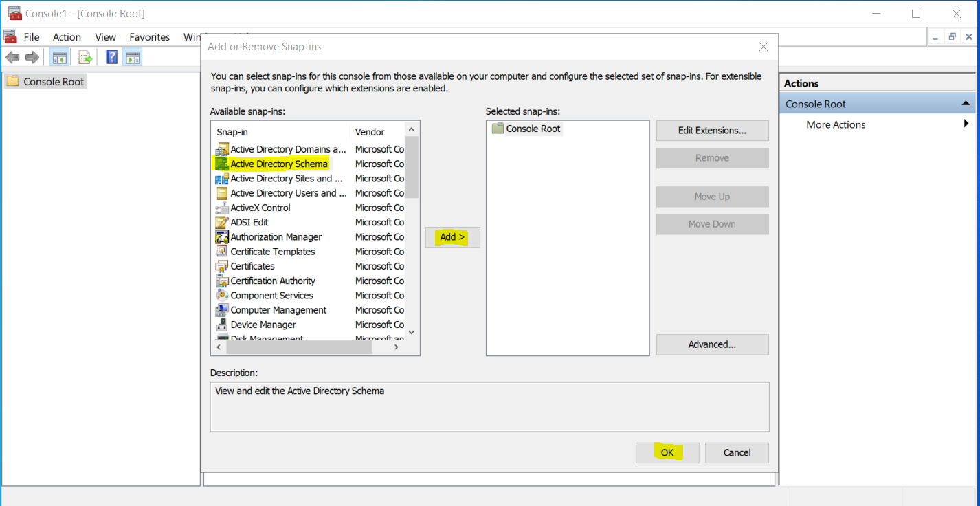This screenshot has width=980, height=506.
Task: Click the Authorization Manager icon
Action: (x=221, y=237)
